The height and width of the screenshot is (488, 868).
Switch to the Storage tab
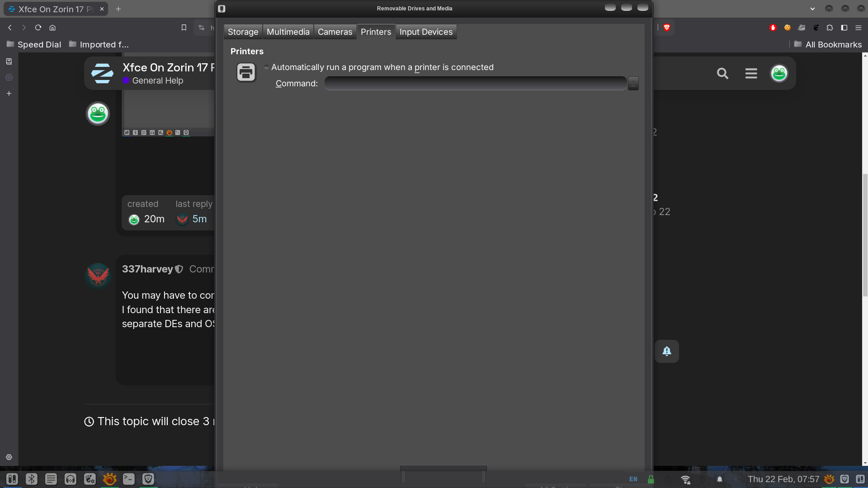pos(243,32)
